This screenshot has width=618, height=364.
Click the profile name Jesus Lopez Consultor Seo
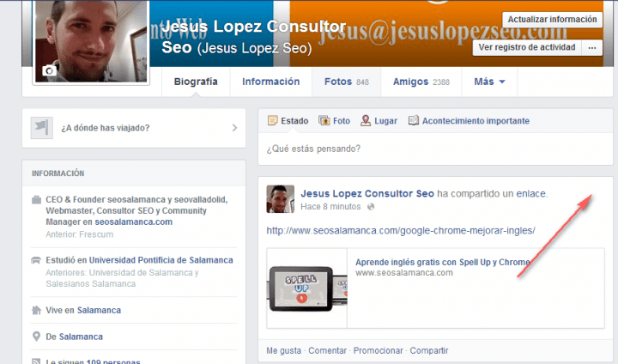pos(254,37)
